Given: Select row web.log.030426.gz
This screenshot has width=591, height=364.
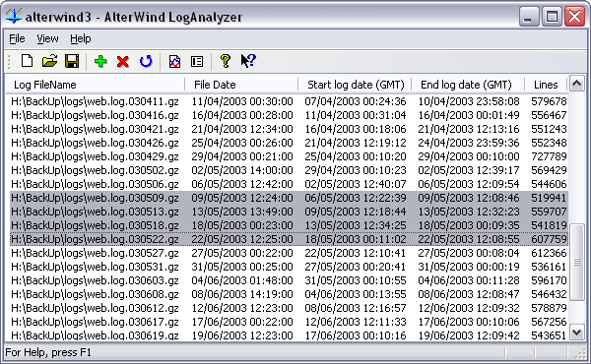Looking at the screenshot, I should (x=289, y=143).
